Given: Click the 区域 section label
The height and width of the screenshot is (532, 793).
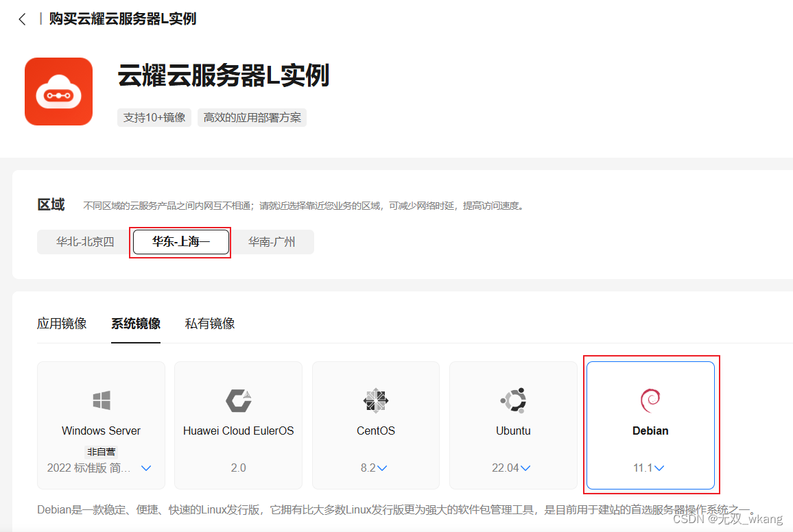Looking at the screenshot, I should point(51,204).
